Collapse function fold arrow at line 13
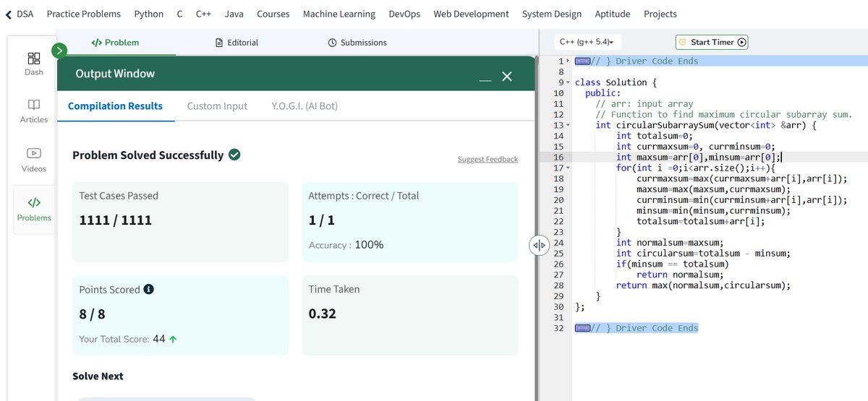This screenshot has width=868, height=401. click(x=568, y=125)
